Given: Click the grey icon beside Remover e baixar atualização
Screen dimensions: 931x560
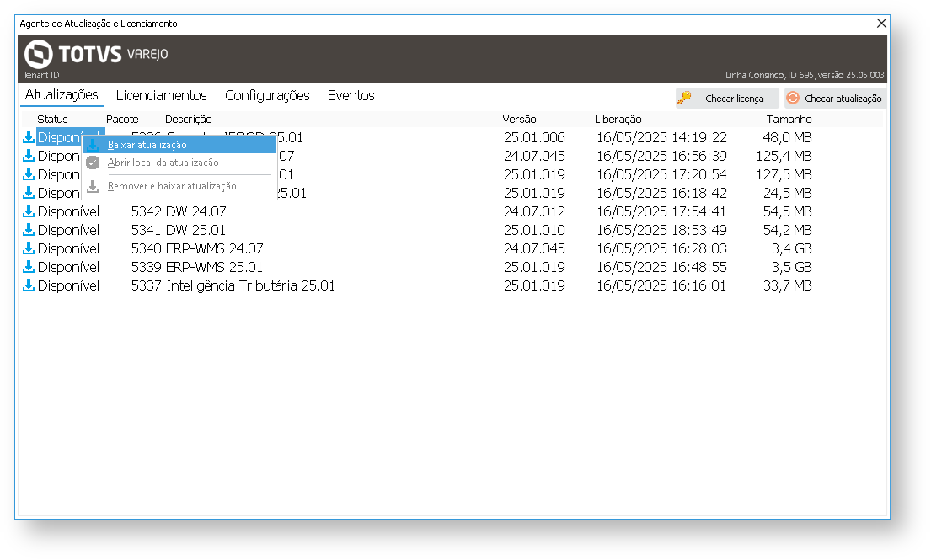Looking at the screenshot, I should (93, 186).
